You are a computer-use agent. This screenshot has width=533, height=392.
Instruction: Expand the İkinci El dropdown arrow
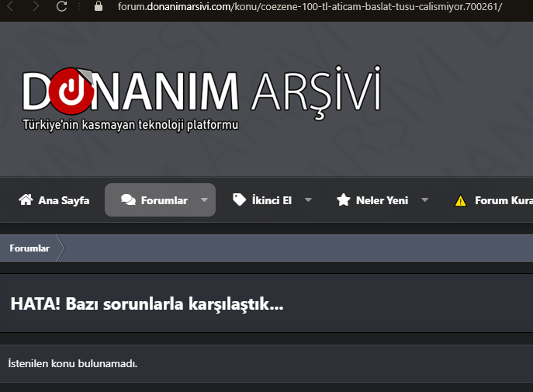308,200
